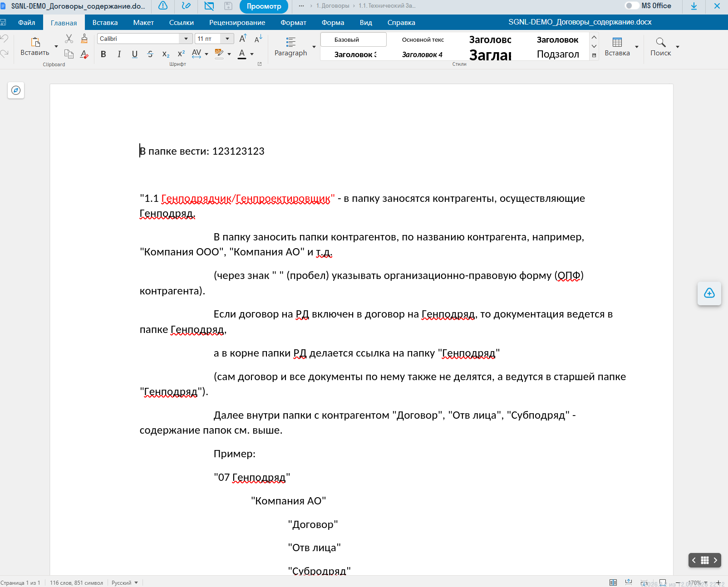Click the grid icon in bottom navigator
The width and height of the screenshot is (728, 587).
click(x=704, y=560)
